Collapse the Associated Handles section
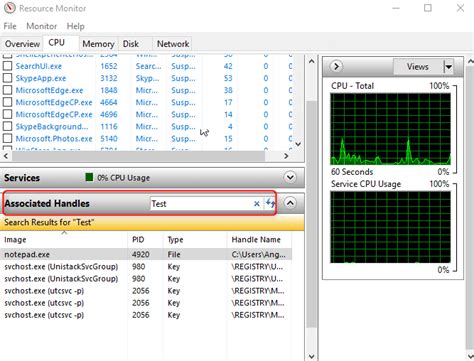 (x=290, y=203)
